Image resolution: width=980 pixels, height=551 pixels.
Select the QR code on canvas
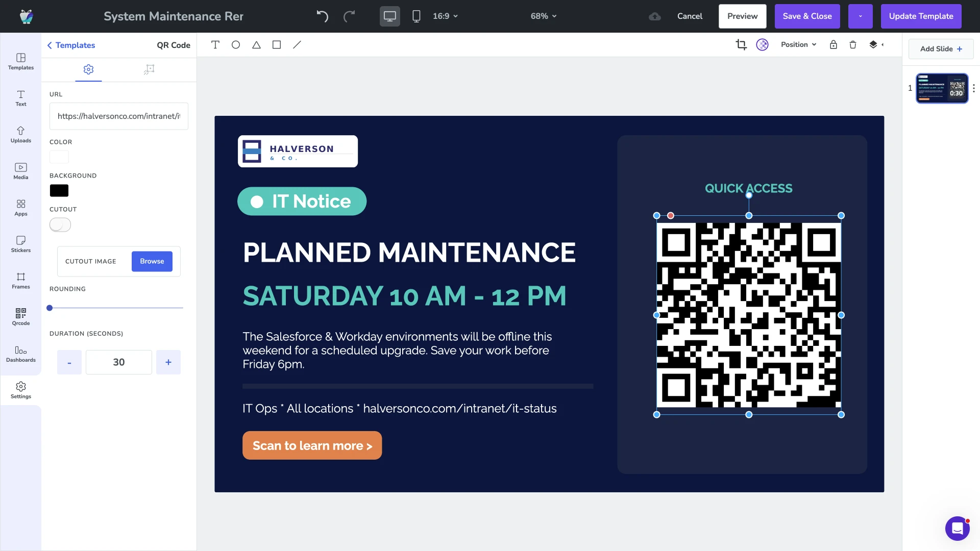click(749, 315)
